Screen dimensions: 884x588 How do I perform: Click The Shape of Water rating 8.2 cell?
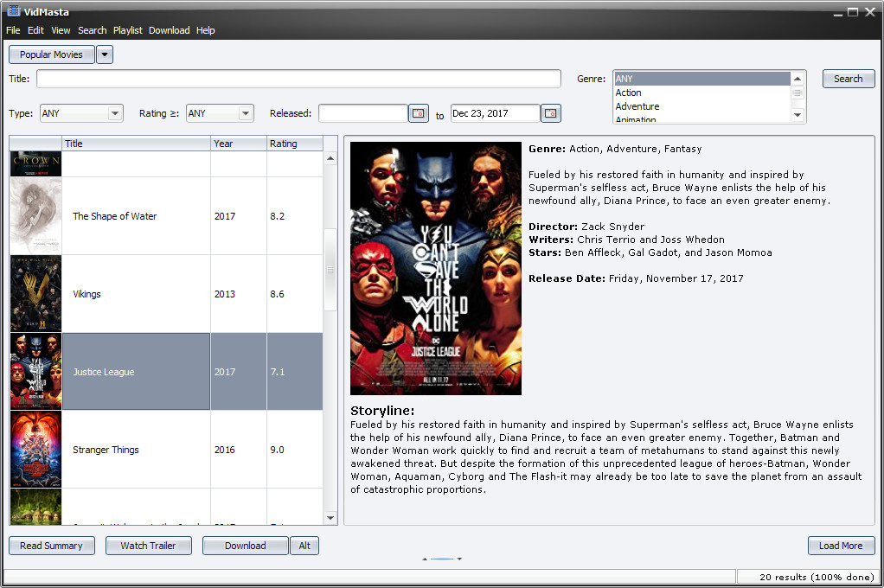(295, 216)
